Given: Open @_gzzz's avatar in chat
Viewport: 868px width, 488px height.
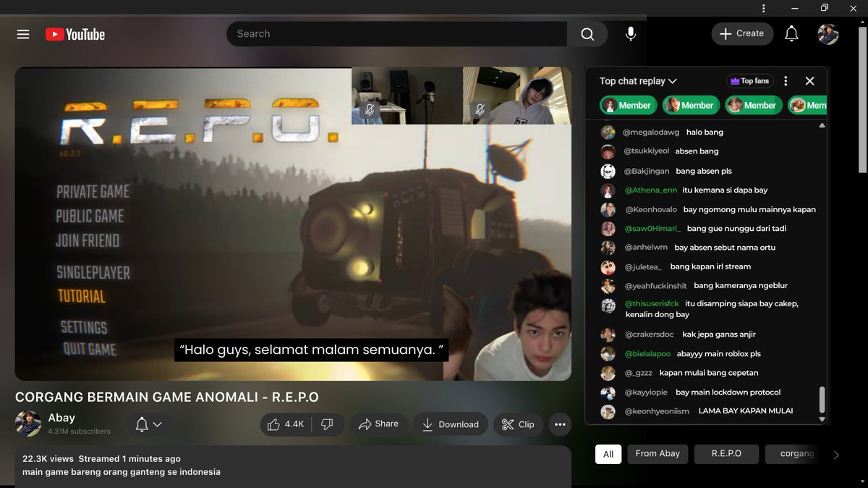Looking at the screenshot, I should [x=608, y=373].
